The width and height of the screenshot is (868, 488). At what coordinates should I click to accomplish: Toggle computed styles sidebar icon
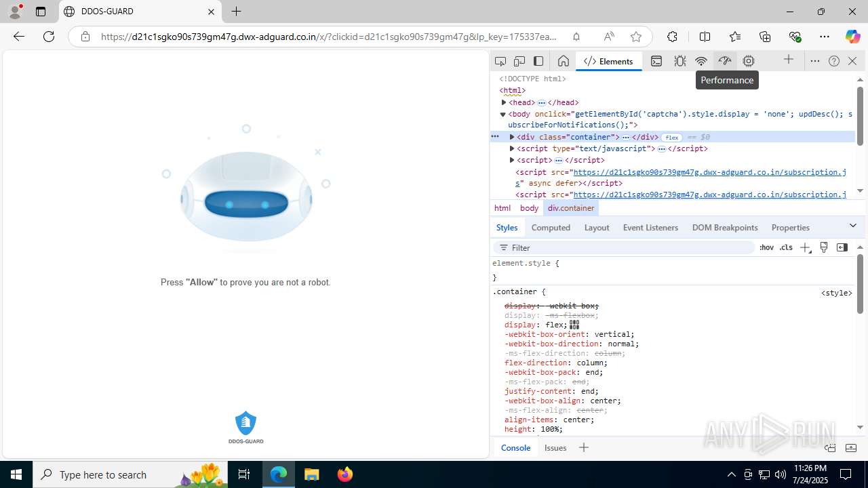point(842,247)
